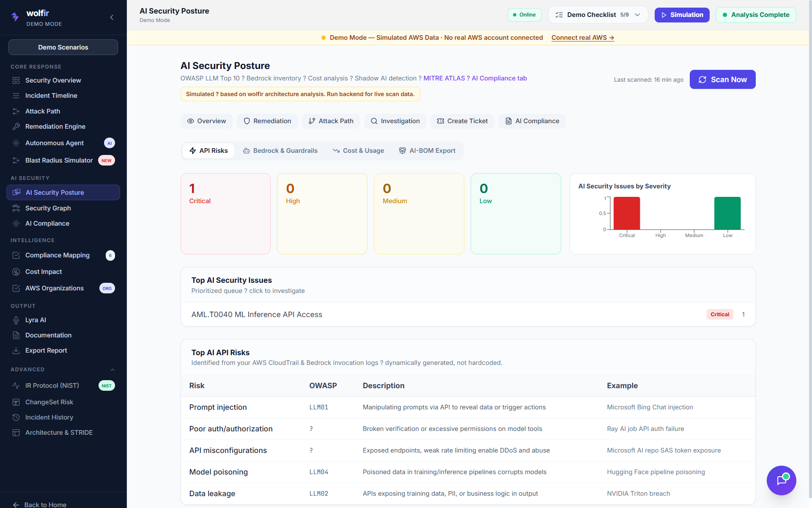
Task: Click the Security Graph sidebar icon
Action: (16, 208)
